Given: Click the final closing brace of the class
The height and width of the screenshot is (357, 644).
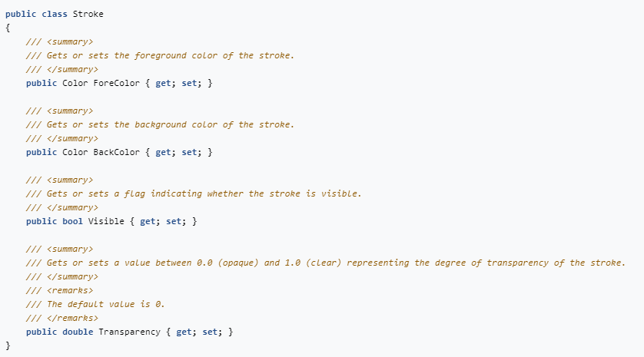Looking at the screenshot, I should [8, 345].
